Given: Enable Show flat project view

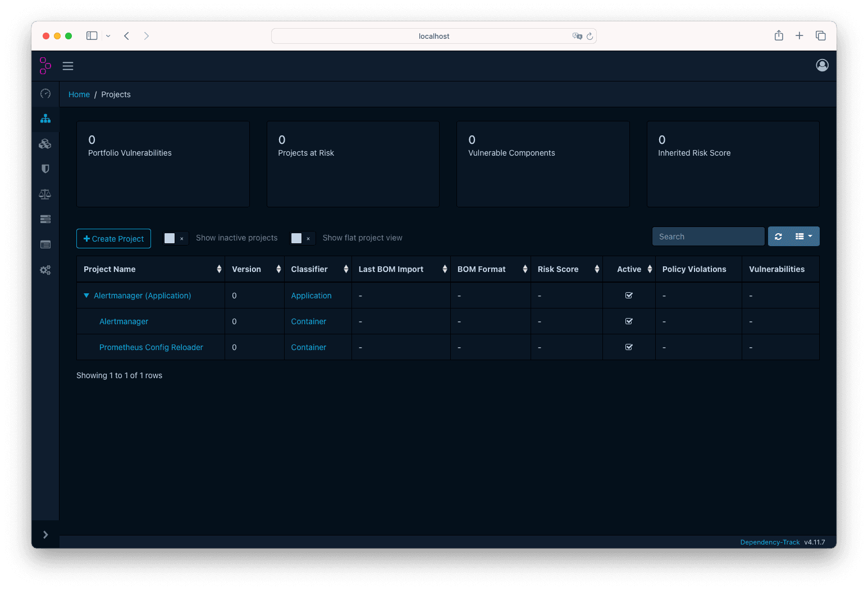Looking at the screenshot, I should point(298,238).
